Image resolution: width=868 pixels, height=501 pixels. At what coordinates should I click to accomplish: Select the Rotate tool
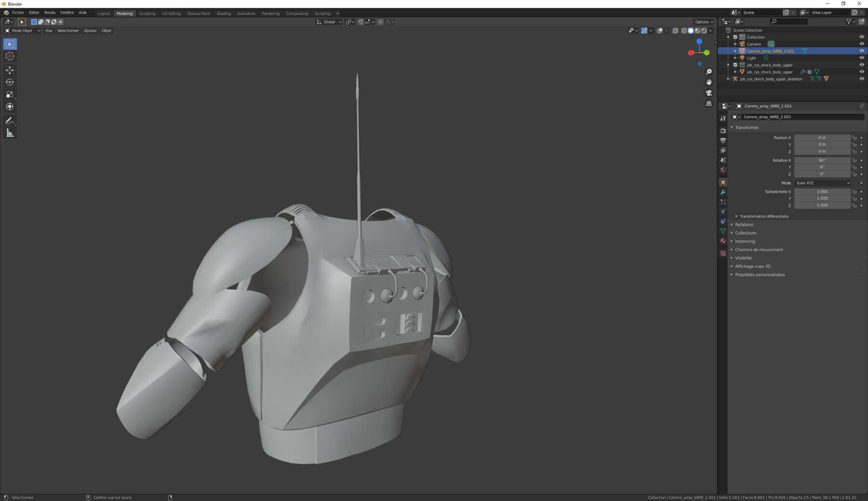point(10,82)
